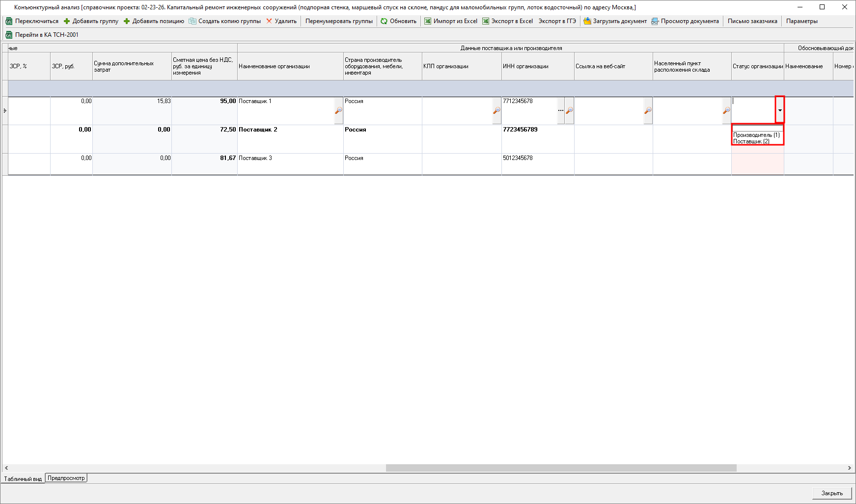This screenshot has width=856, height=504.
Task: Click Добавить позицию to add a position
Action: (x=154, y=21)
